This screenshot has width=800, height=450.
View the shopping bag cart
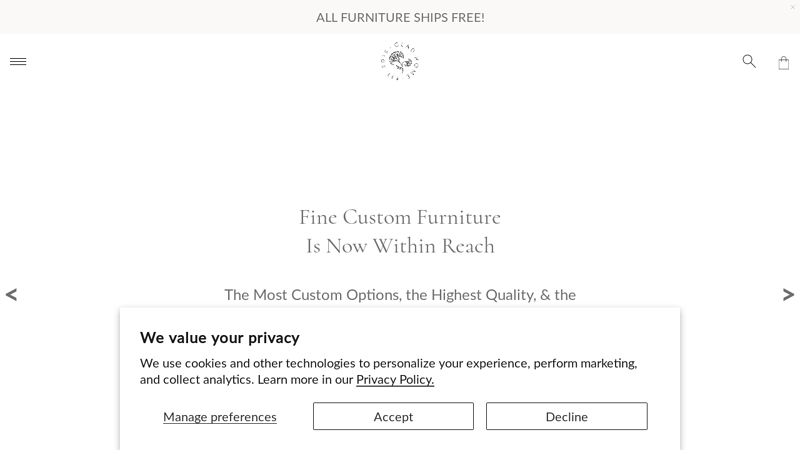pos(784,63)
